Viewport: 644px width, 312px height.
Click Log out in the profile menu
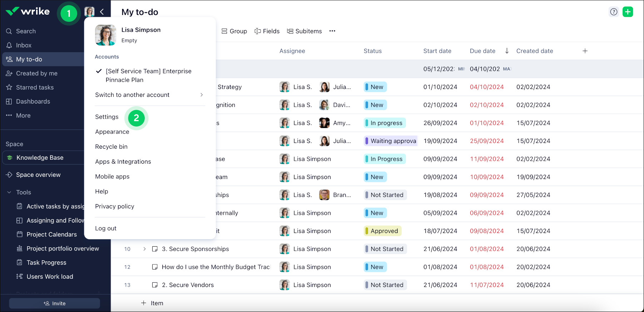point(105,228)
